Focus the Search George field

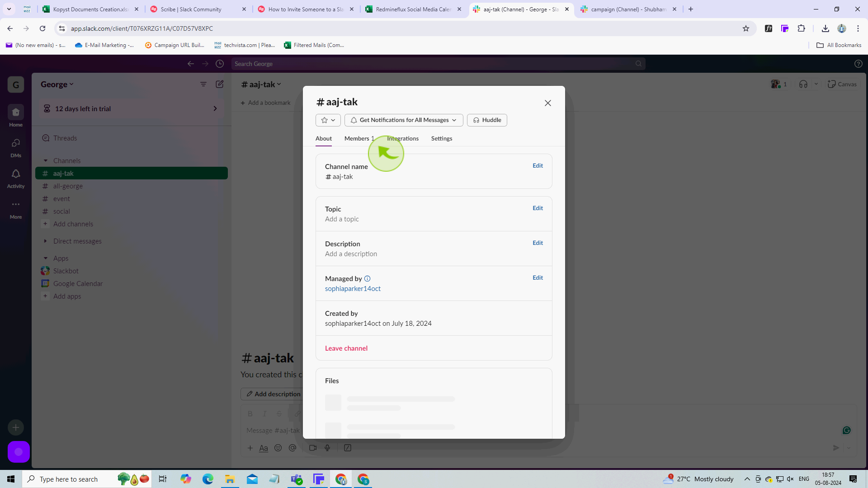(438, 64)
